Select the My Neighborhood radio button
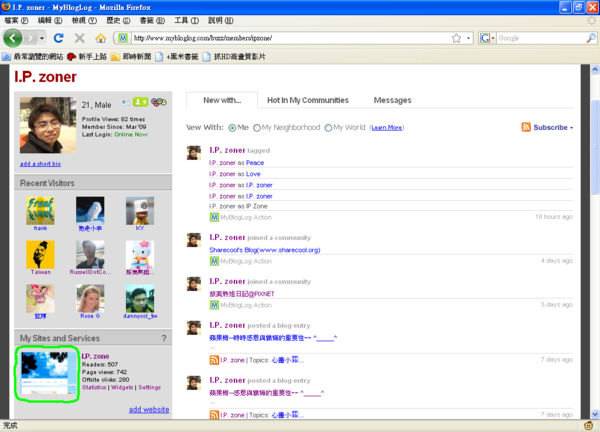The height and width of the screenshot is (432, 600). [256, 128]
